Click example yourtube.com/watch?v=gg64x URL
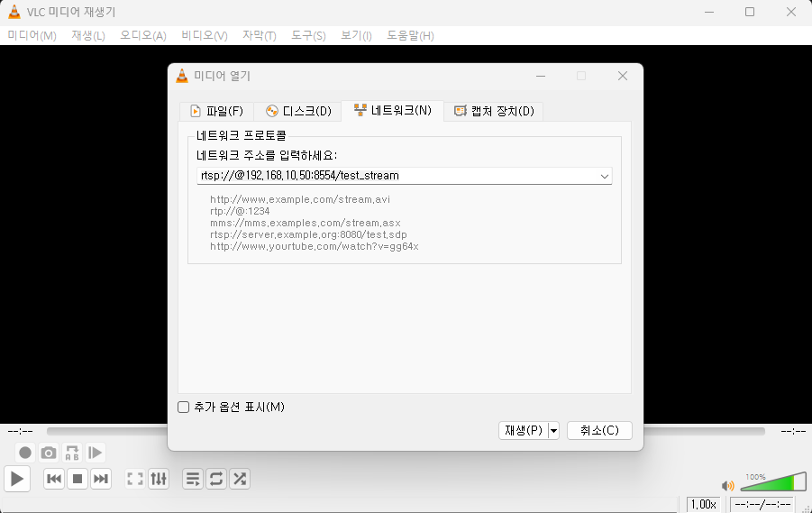This screenshot has height=513, width=812. (315, 247)
